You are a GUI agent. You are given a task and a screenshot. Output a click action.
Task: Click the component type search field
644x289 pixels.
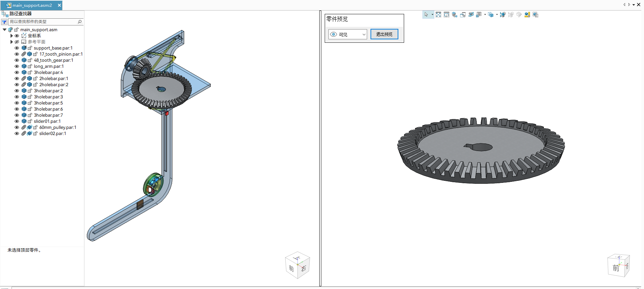click(42, 22)
